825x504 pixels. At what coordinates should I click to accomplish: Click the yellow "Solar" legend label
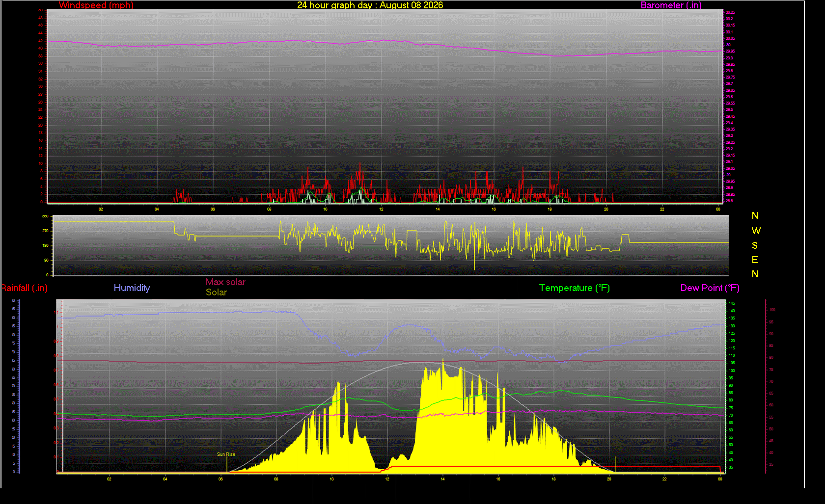click(216, 292)
